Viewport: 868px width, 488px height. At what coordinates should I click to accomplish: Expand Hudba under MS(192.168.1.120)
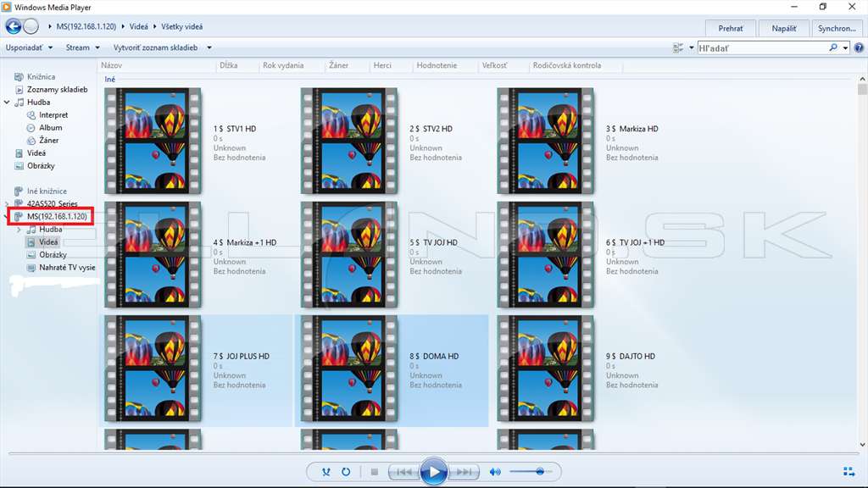click(19, 229)
